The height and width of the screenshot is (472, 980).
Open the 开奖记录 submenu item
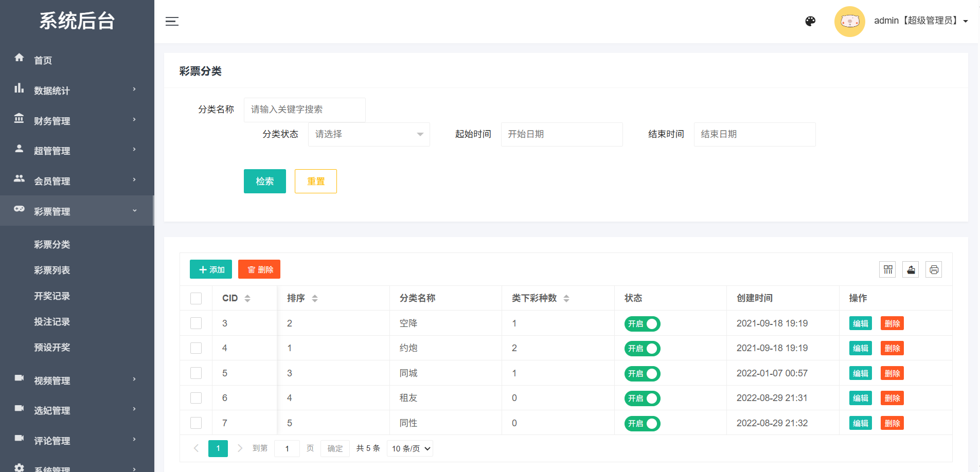click(52, 296)
